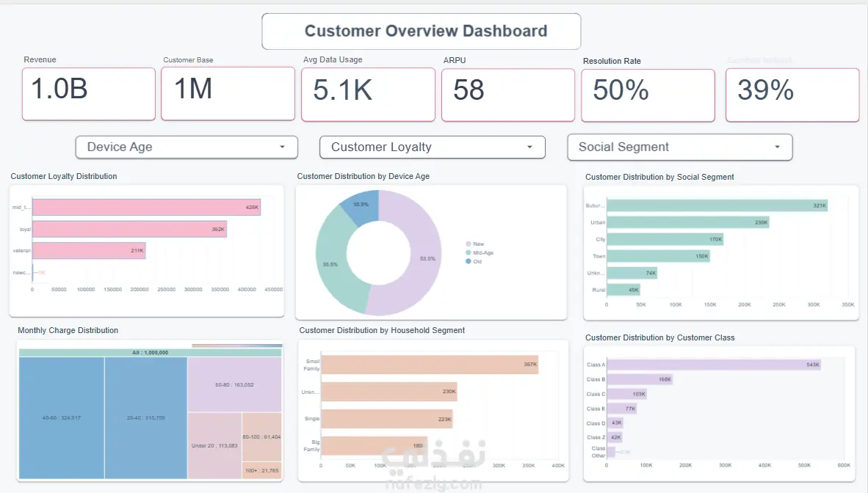Click the Resolution Rate 50% card
The image size is (868, 493).
(x=648, y=95)
